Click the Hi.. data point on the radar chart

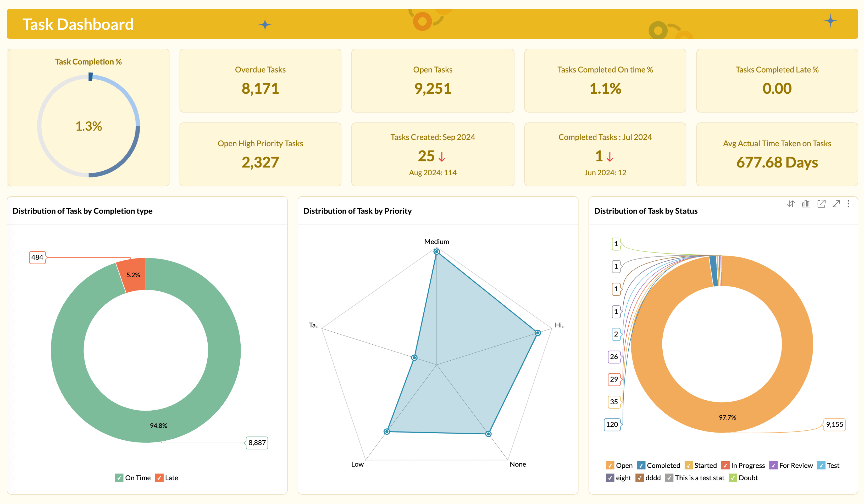click(538, 333)
